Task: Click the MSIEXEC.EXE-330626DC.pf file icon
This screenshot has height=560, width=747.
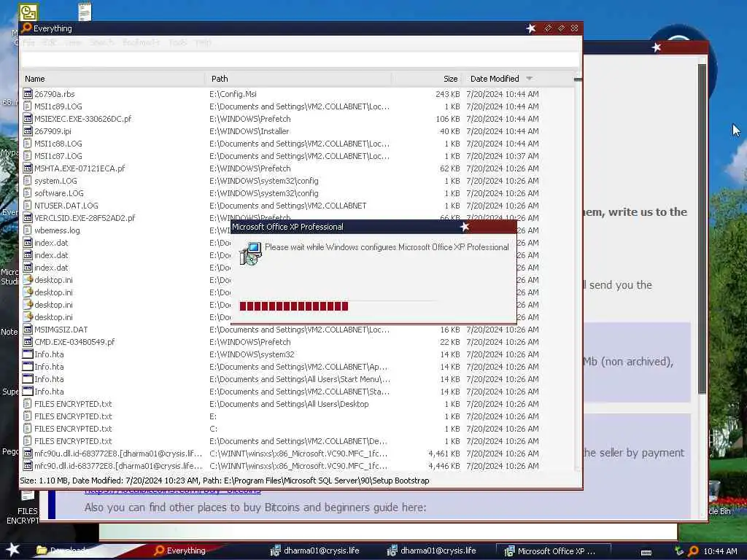Action: pos(28,119)
